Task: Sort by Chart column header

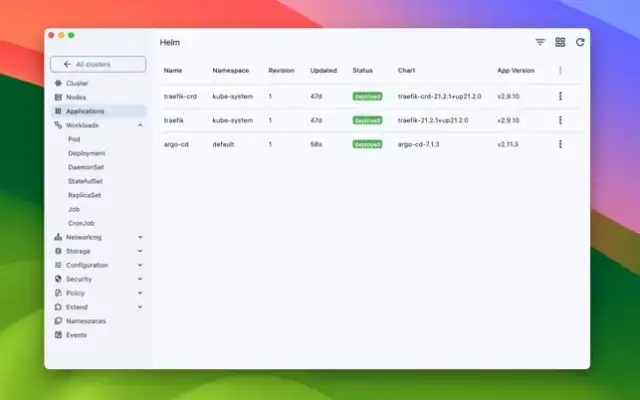Action: click(x=406, y=70)
